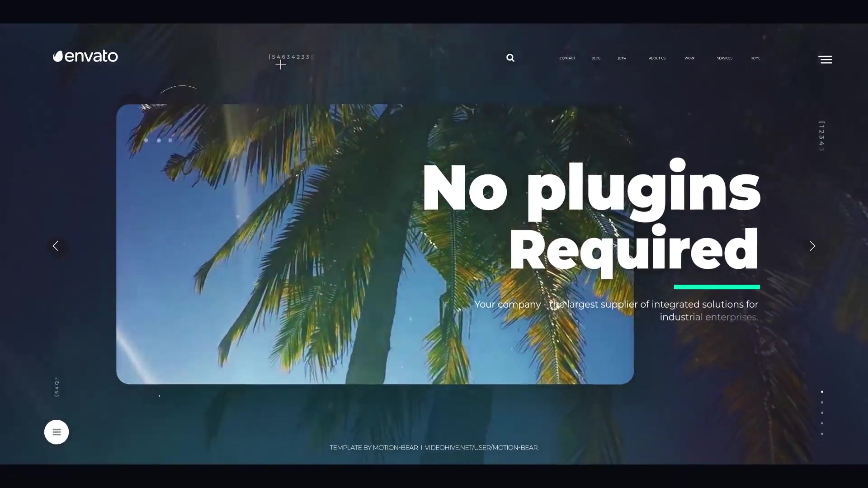Advance to the next slide with the right arrow

point(812,246)
